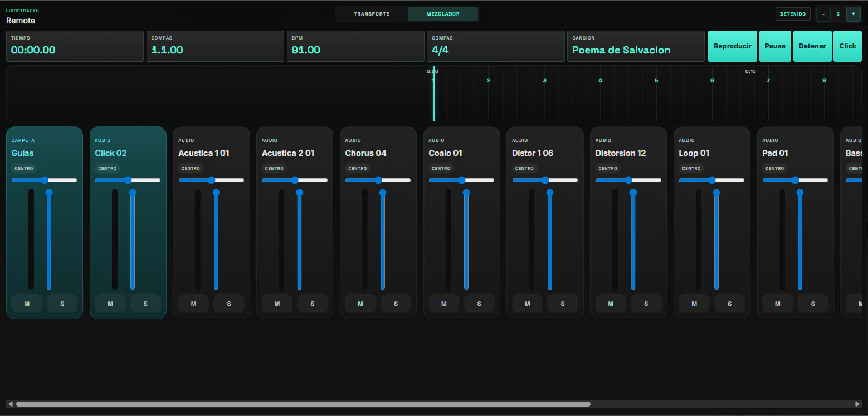Click the BPM value 91.00
Screen dimensions: 868x416
point(306,50)
